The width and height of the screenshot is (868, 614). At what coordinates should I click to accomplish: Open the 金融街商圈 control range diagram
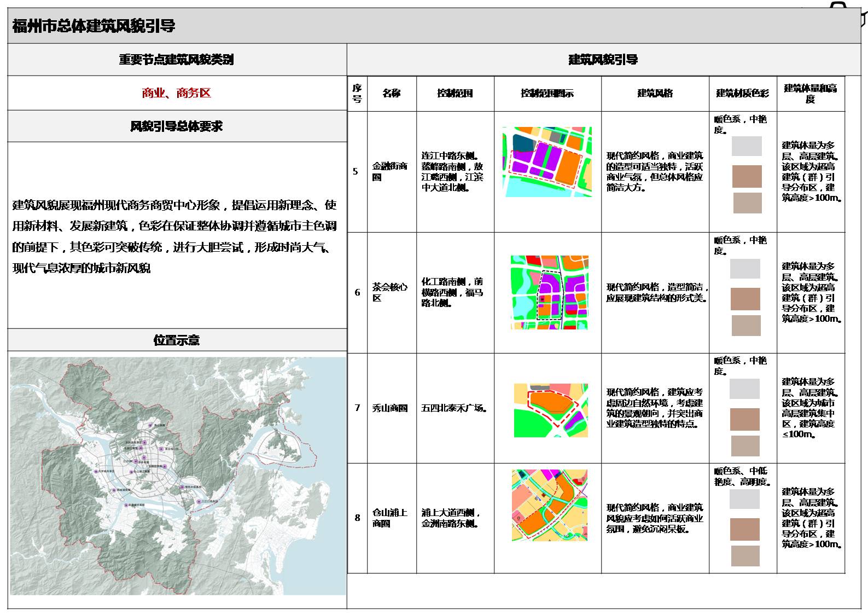tap(547, 162)
